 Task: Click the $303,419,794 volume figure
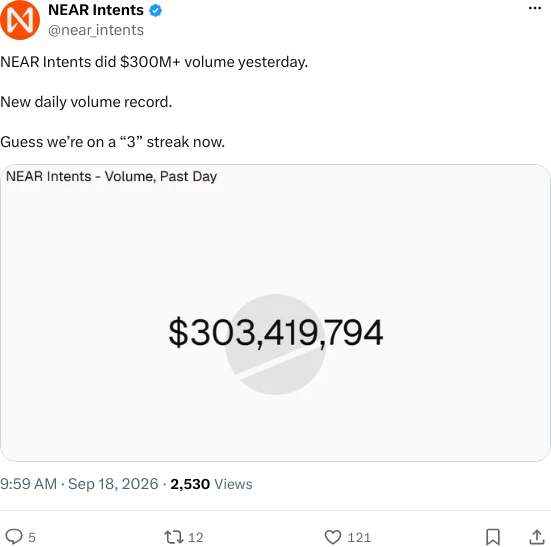(x=276, y=332)
